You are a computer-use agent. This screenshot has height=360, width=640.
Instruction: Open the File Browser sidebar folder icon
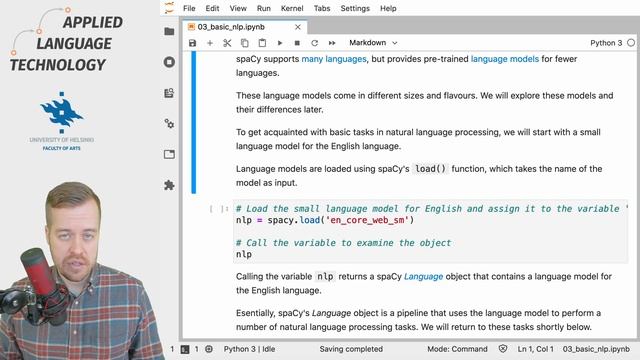point(169,31)
